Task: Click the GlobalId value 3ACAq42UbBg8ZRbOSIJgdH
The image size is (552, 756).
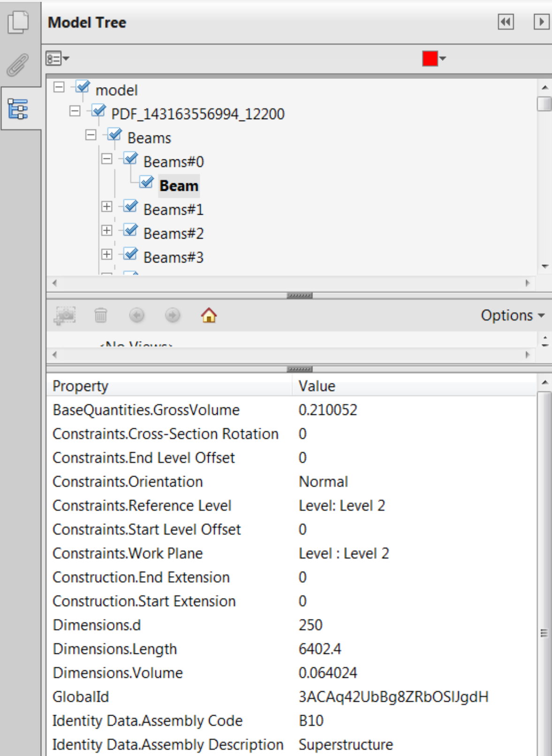Action: [x=393, y=697]
